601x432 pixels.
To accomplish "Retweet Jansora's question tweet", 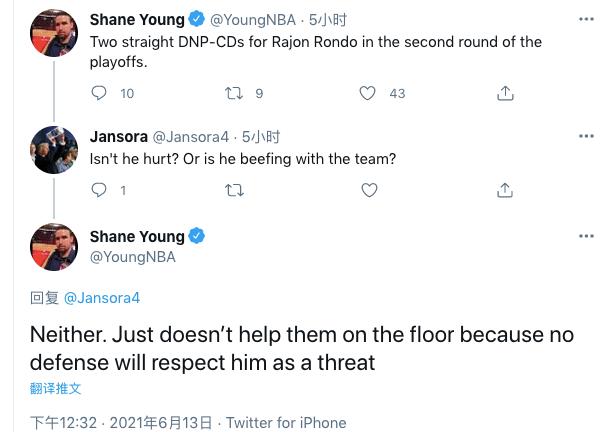I will click(x=233, y=189).
